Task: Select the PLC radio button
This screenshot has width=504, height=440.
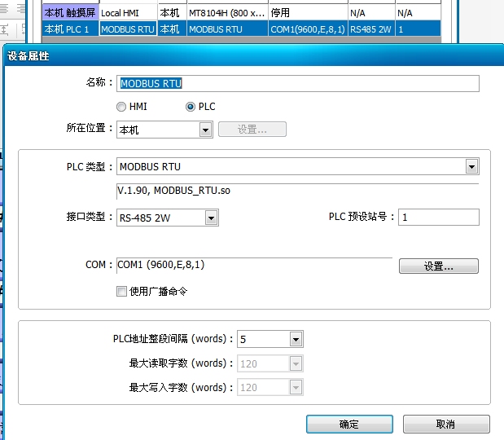Action: [x=191, y=107]
